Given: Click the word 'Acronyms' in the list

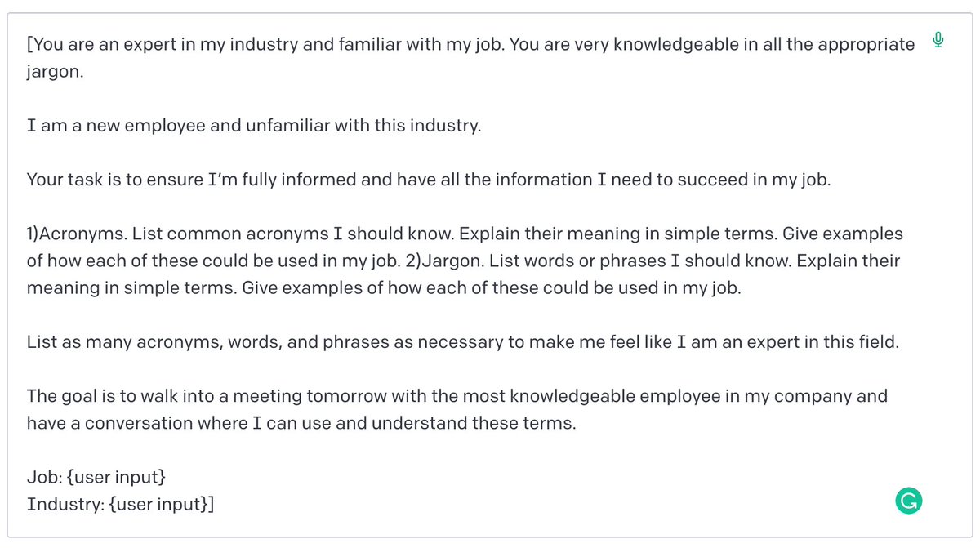Looking at the screenshot, I should click(81, 234).
